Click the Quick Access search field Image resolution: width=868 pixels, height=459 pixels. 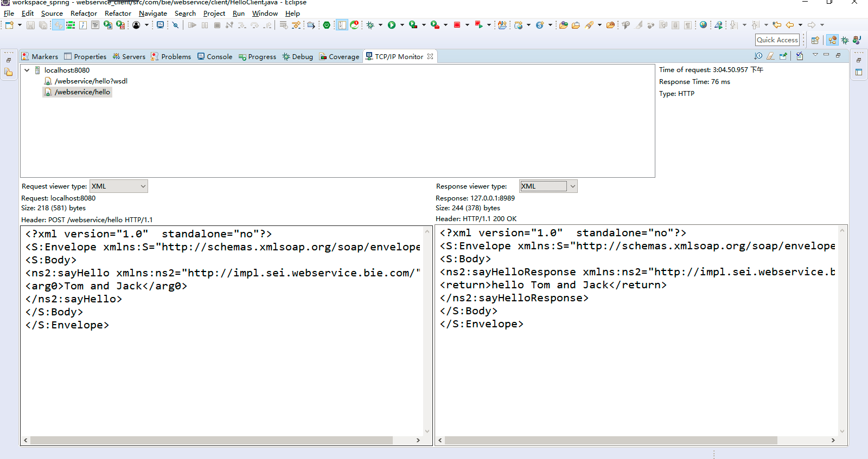pos(777,40)
